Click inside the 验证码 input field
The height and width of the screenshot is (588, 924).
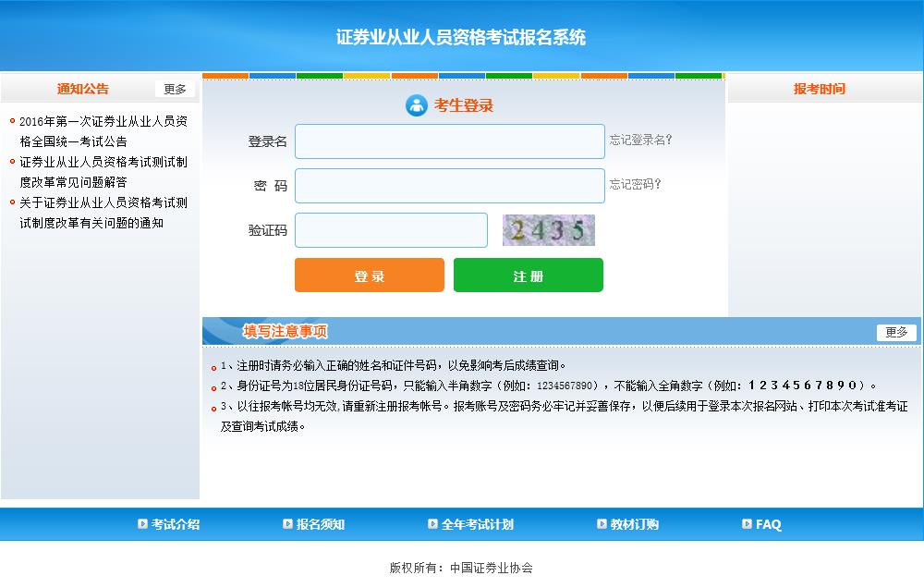pyautogui.click(x=390, y=229)
